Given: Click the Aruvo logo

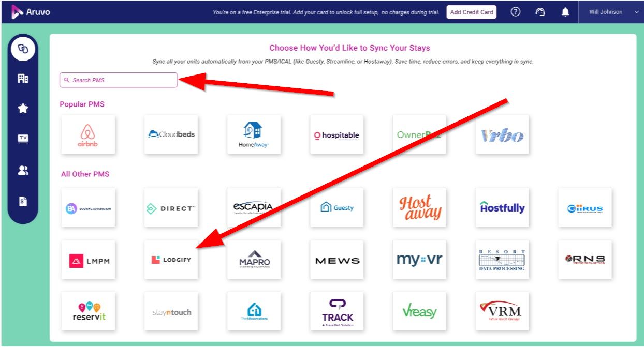Looking at the screenshot, I should click(x=31, y=12).
